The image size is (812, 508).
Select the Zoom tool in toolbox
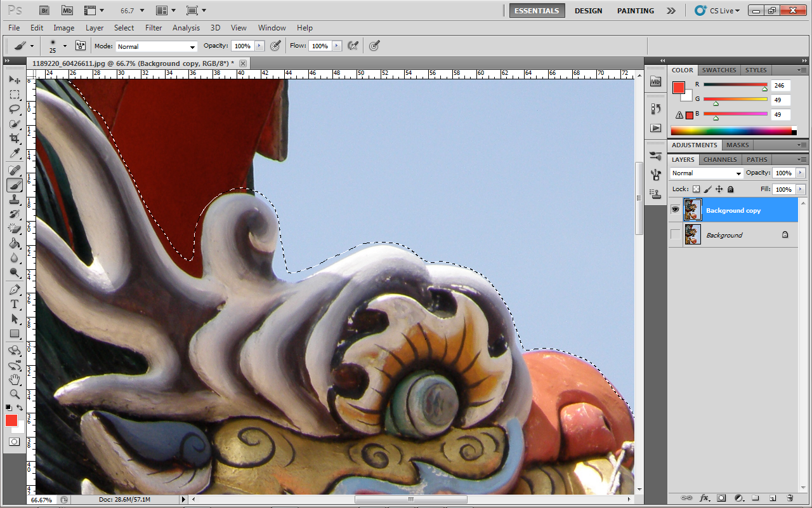pyautogui.click(x=15, y=394)
